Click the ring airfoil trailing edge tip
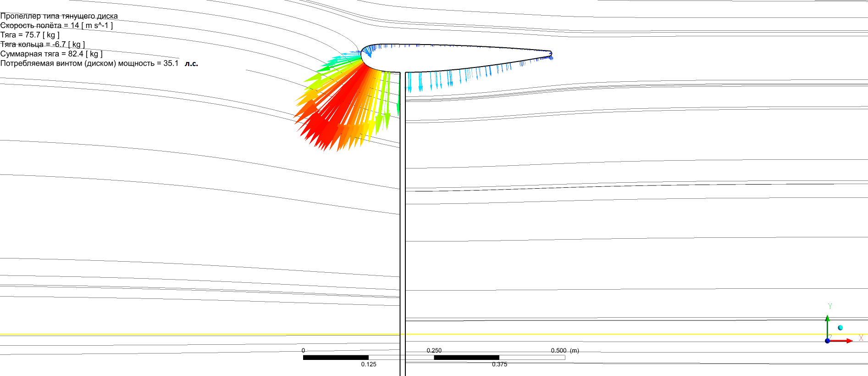The width and height of the screenshot is (868, 376). point(550,54)
